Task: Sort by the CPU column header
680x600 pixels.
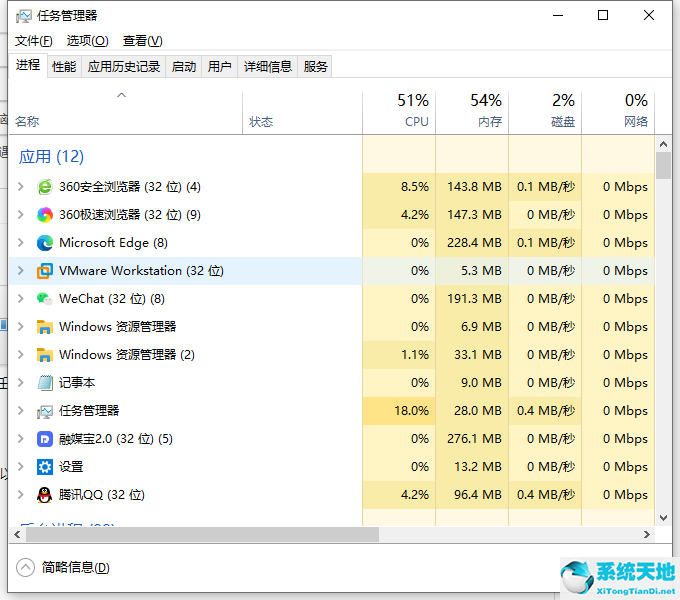Action: pos(399,112)
